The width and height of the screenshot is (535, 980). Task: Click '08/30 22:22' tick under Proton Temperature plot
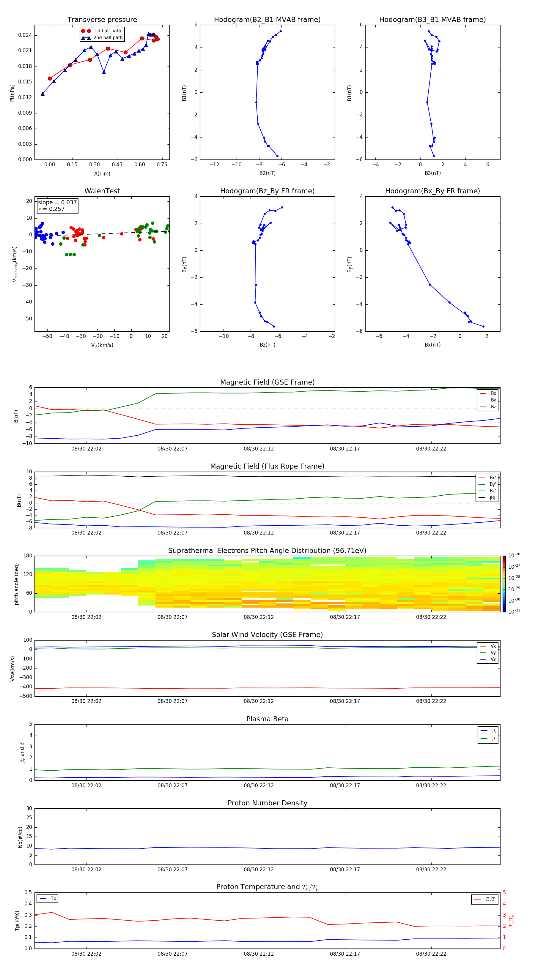[x=431, y=954]
